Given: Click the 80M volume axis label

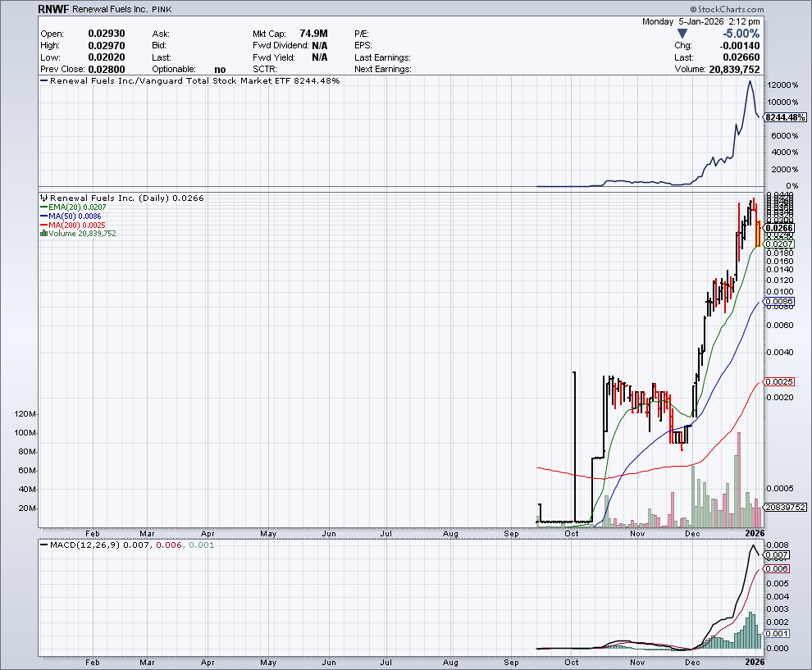Looking at the screenshot, I should [x=27, y=452].
